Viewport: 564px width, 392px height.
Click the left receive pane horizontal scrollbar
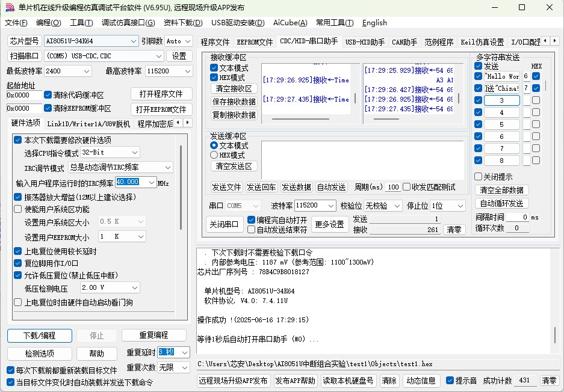(300, 118)
